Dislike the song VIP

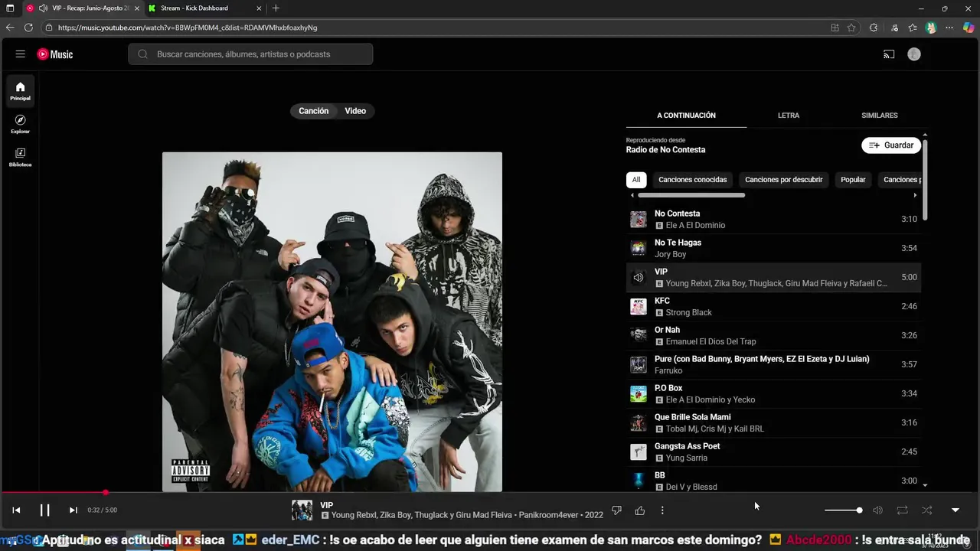click(x=616, y=510)
